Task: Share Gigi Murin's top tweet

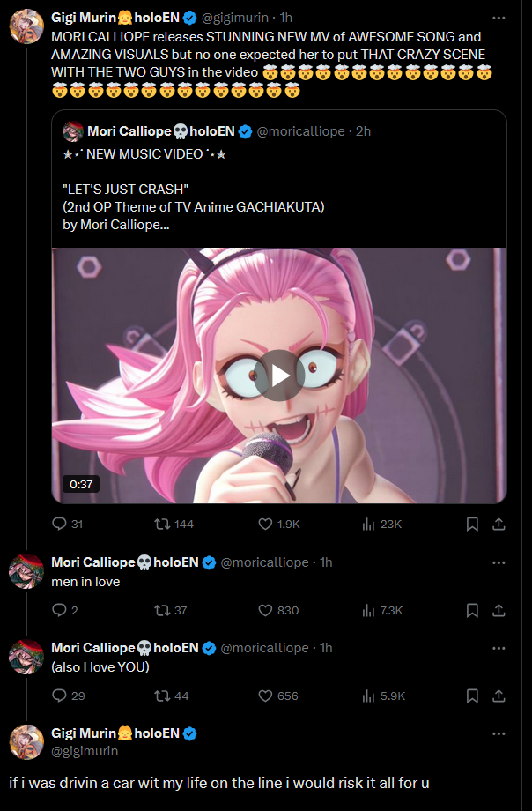Action: click(498, 524)
